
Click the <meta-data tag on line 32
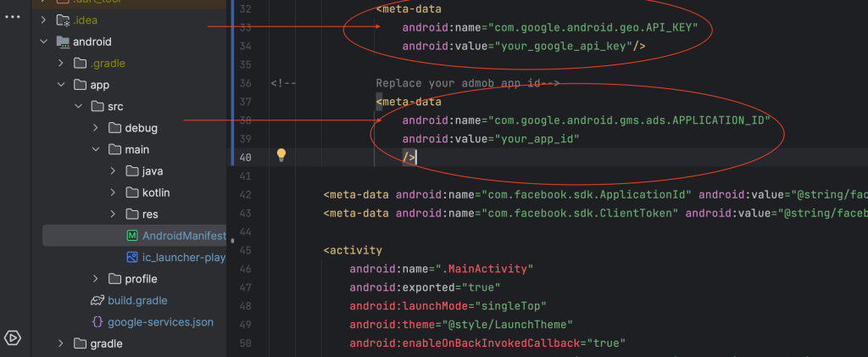[x=409, y=9]
